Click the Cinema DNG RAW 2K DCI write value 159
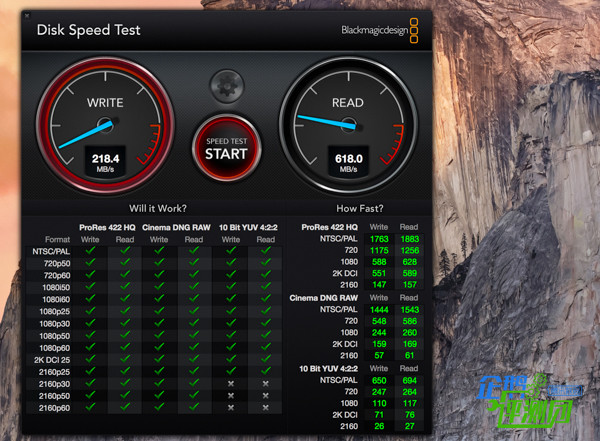The image size is (600, 441). click(379, 344)
